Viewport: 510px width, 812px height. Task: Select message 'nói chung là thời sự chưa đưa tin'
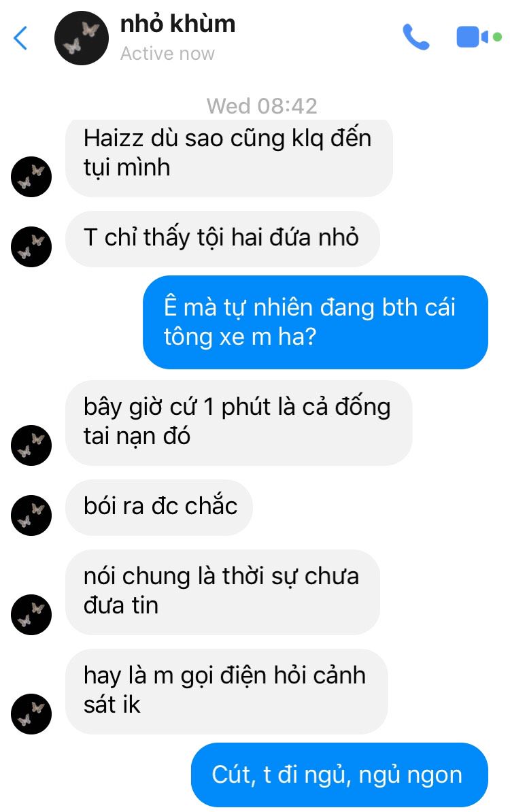pyautogui.click(x=222, y=592)
